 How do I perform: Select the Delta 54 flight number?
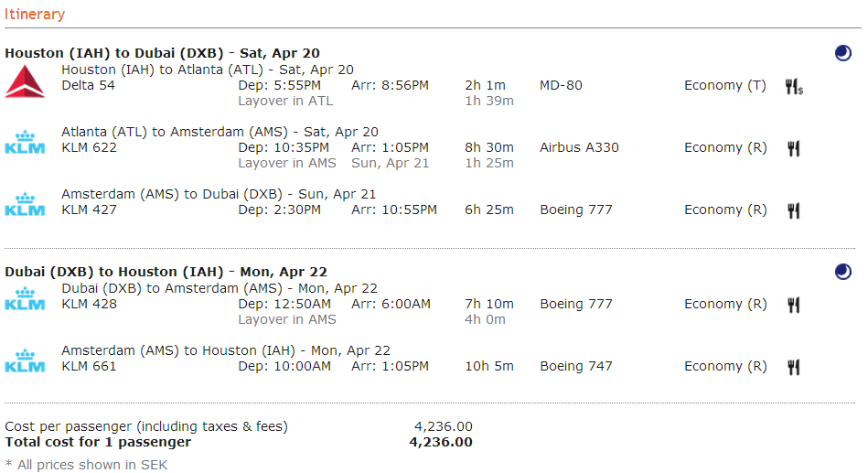coord(91,85)
